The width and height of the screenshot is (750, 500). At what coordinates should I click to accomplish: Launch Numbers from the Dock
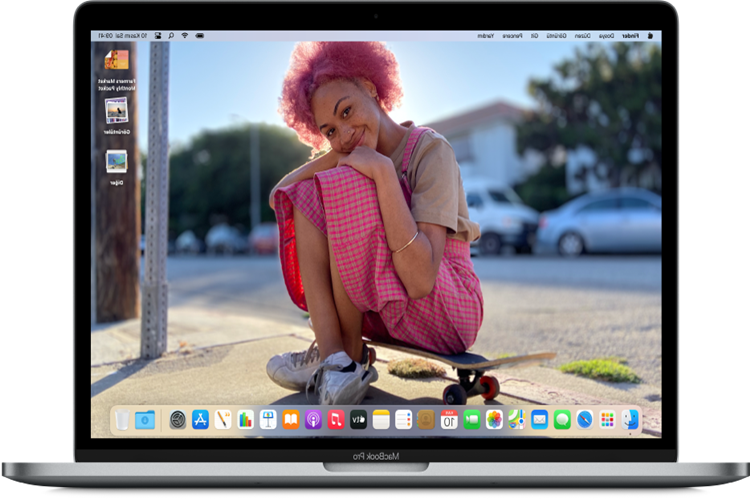click(245, 420)
